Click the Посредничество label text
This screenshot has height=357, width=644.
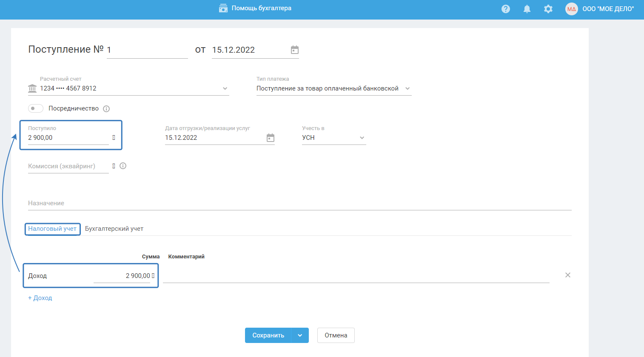click(x=74, y=108)
